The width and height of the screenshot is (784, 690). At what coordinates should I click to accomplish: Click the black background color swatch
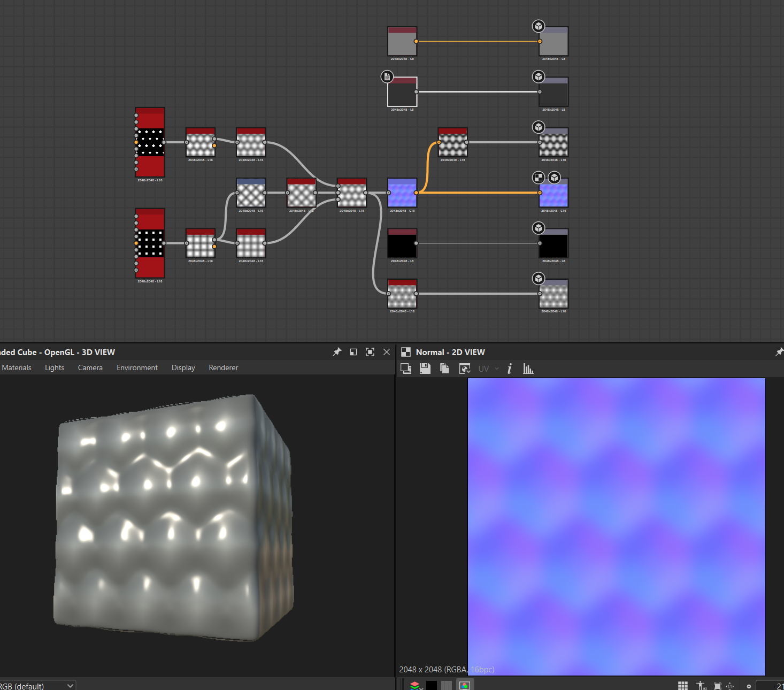click(x=432, y=685)
